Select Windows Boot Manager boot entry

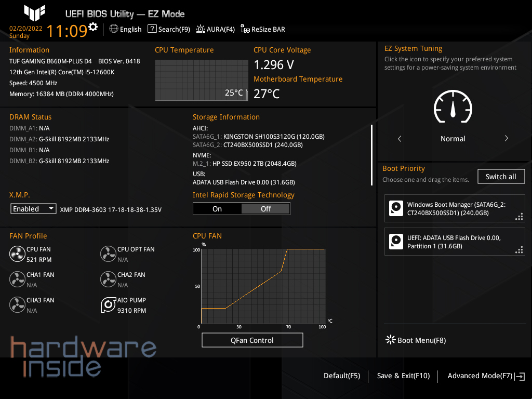point(455,208)
